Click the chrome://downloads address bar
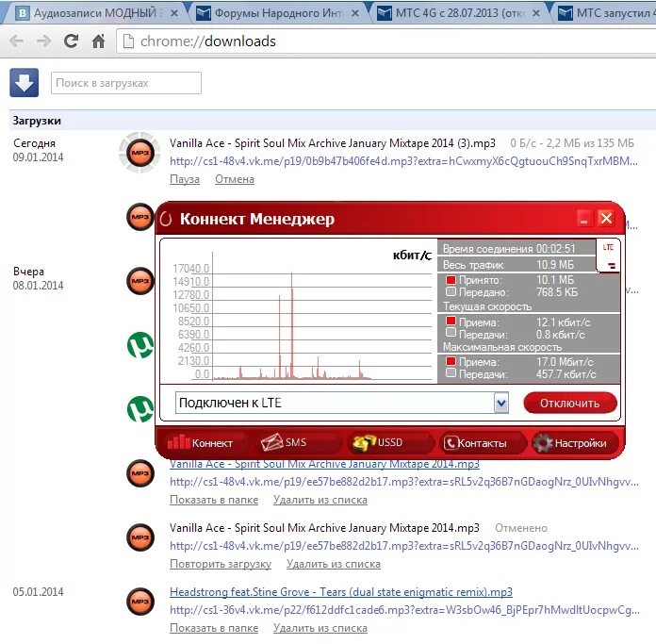This screenshot has height=644, width=656. pyautogui.click(x=385, y=41)
